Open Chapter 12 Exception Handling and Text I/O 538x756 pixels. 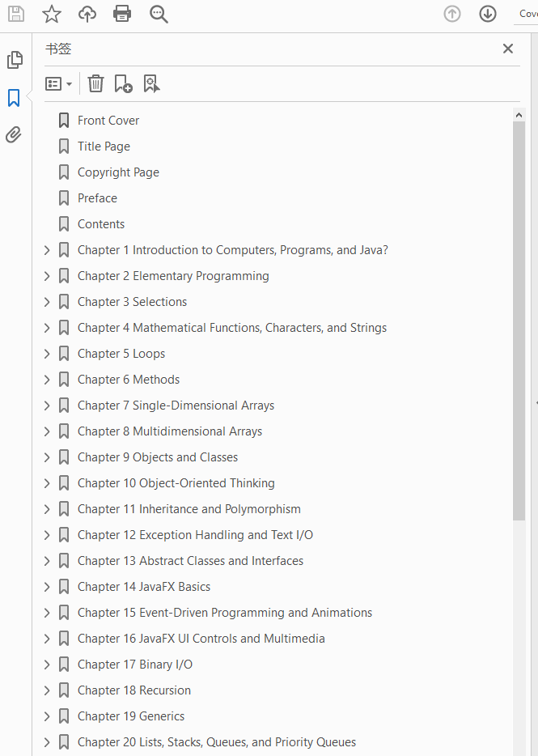pos(195,535)
